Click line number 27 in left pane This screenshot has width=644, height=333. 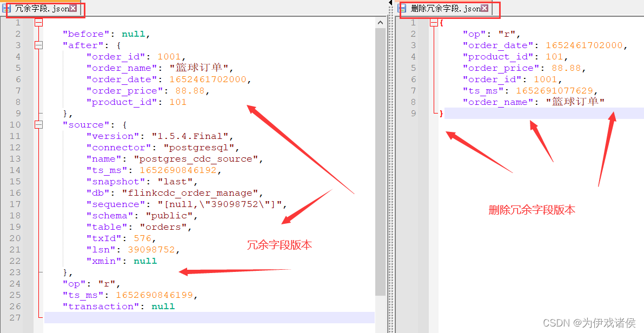[x=15, y=317]
